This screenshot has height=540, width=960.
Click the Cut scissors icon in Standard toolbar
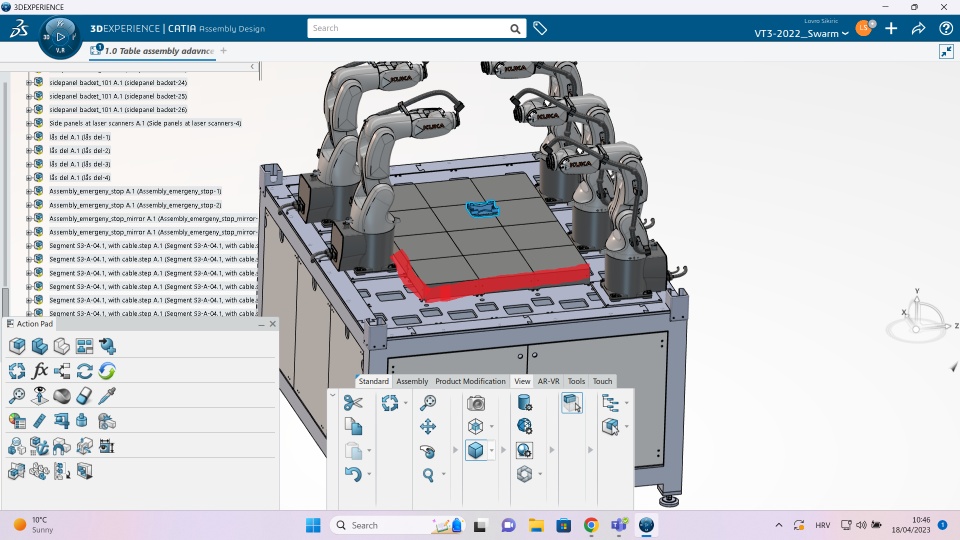353,403
